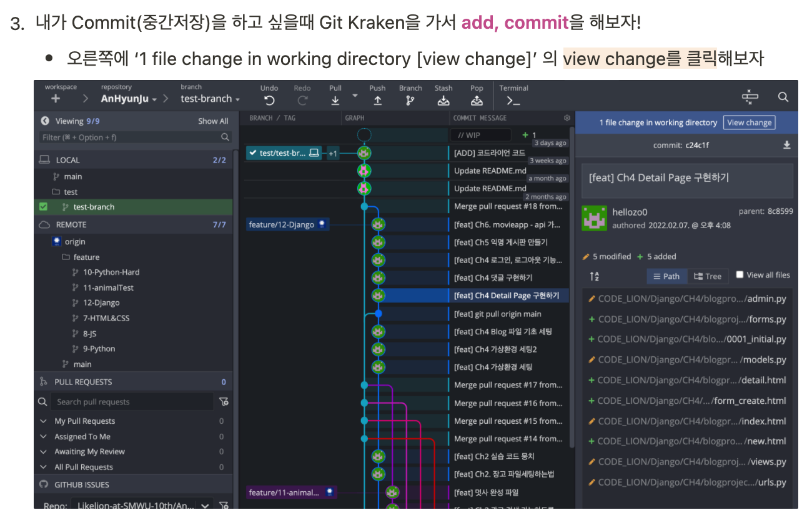Open the search magnifier in top bar
812x515 pixels.
coord(783,97)
